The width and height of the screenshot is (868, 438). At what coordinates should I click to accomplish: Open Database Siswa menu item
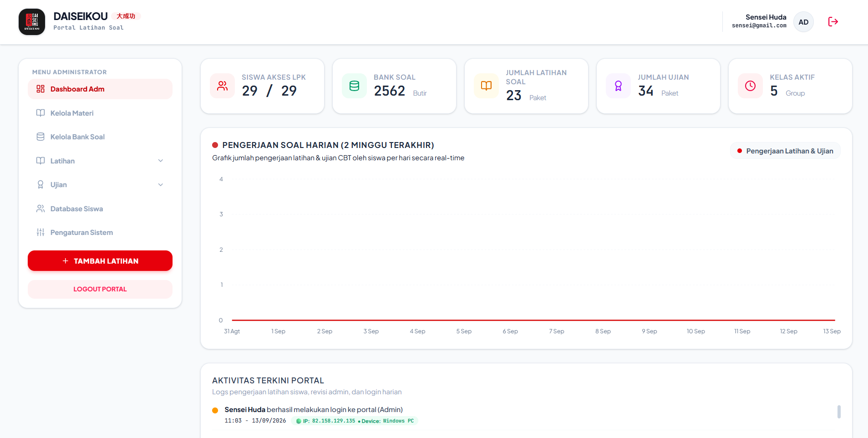(x=100, y=209)
